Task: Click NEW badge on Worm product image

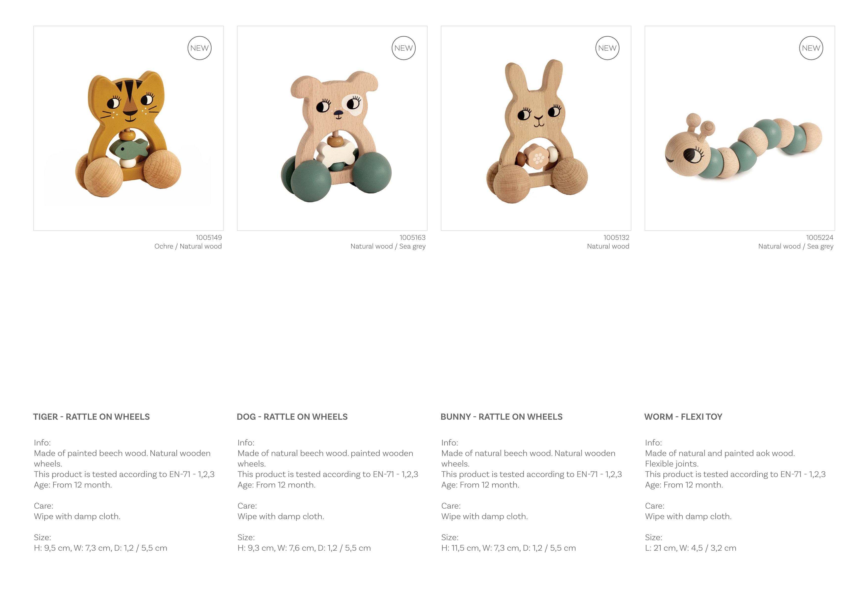Action: click(811, 48)
